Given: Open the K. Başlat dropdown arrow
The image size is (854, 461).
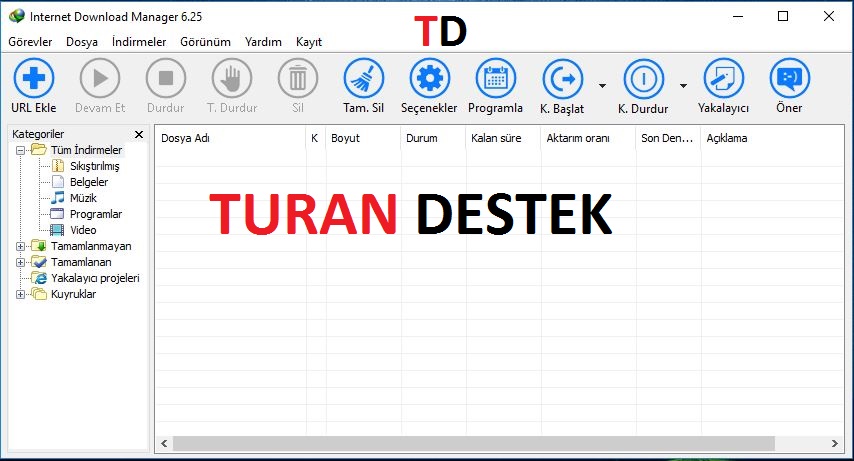Looking at the screenshot, I should (602, 86).
